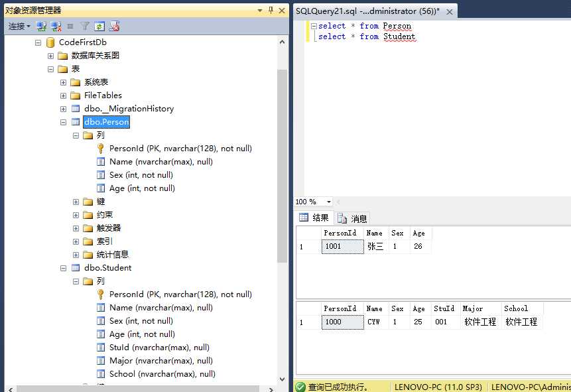Select Name (nvarchar(max), null) under dbo.Person
The image size is (571, 392).
[x=161, y=162]
